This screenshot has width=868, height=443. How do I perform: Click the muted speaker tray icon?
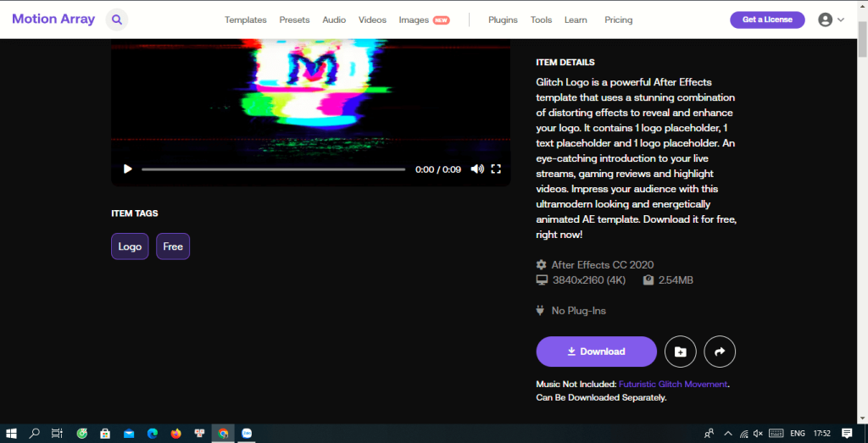click(759, 434)
